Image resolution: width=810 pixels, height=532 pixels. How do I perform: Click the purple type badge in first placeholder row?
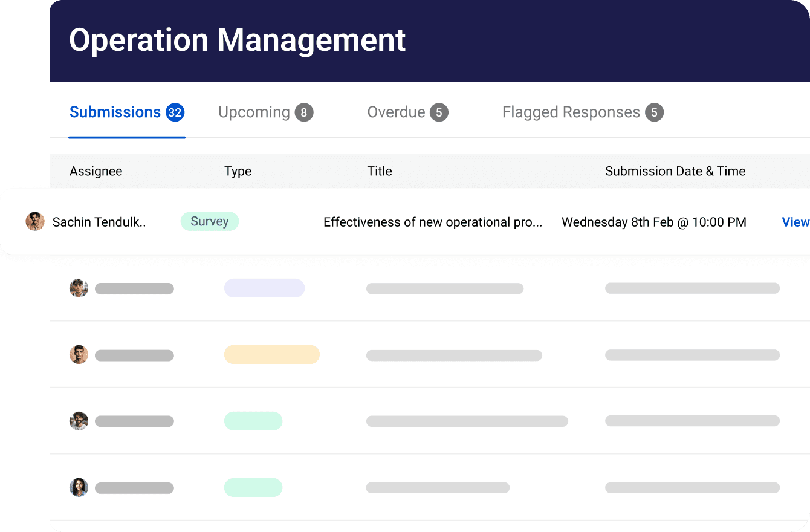[264, 288]
